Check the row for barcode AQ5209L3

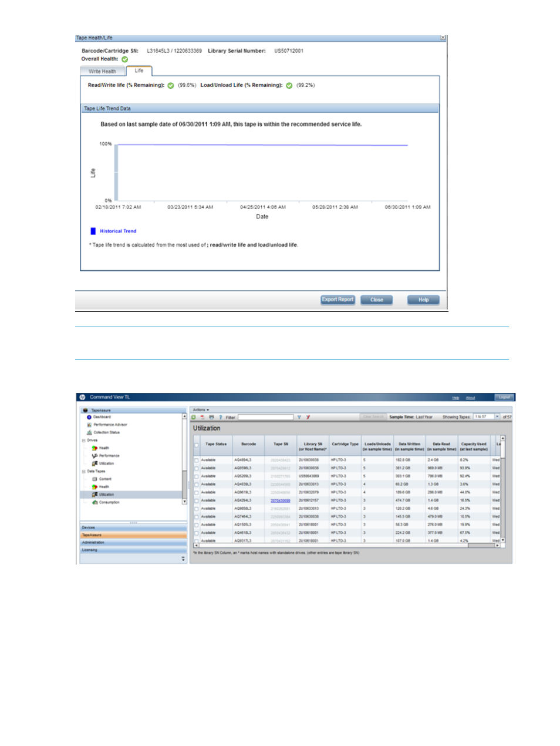point(196,476)
